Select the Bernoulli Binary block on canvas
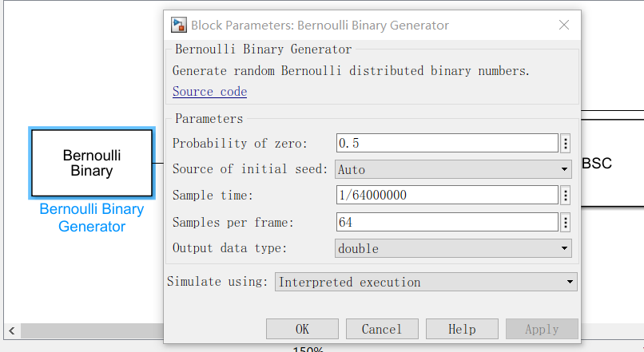This screenshot has width=644, height=352. click(91, 163)
